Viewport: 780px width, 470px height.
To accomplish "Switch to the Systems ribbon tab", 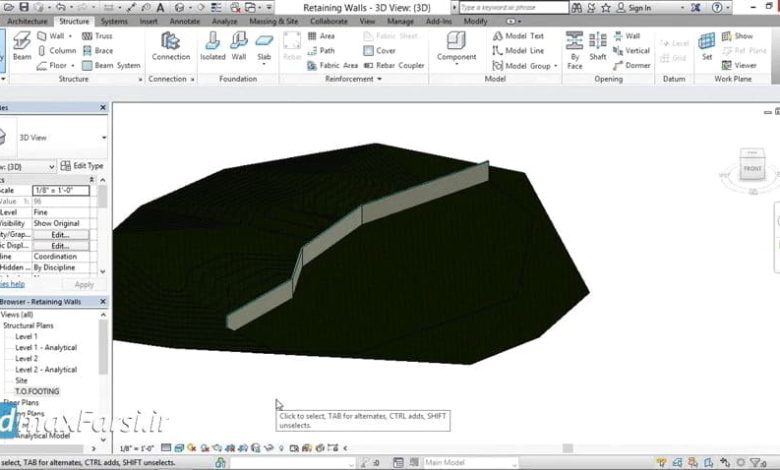I will tap(114, 20).
